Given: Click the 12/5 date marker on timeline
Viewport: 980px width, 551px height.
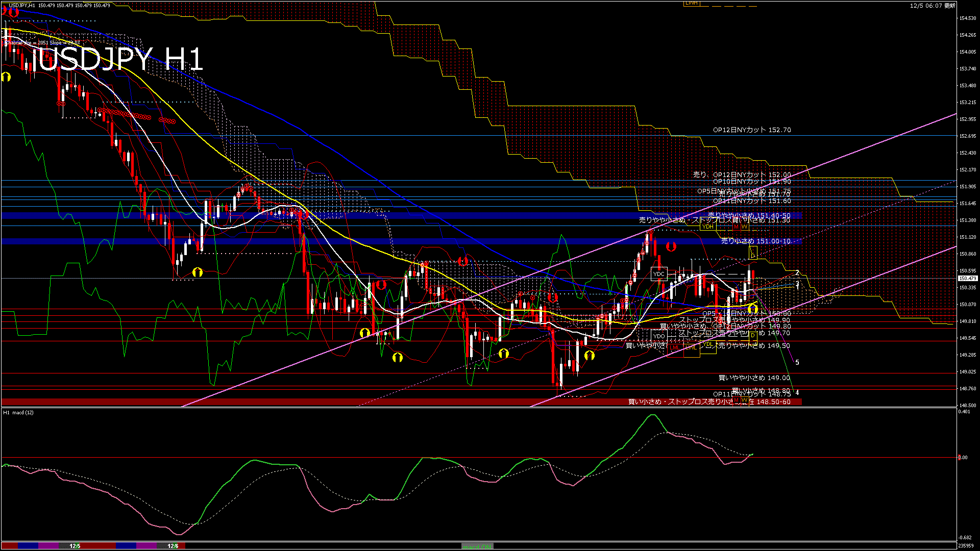Looking at the screenshot, I should click(75, 546).
